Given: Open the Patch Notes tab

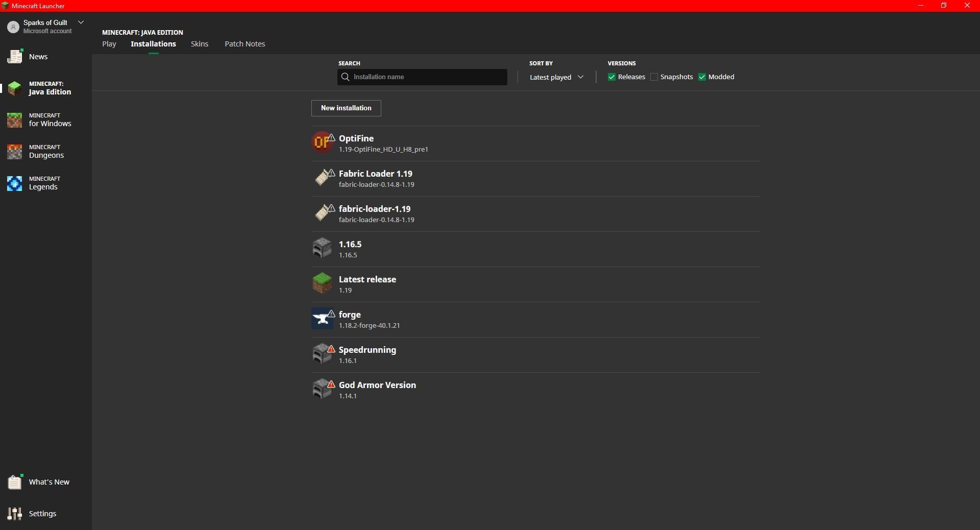Looking at the screenshot, I should point(244,44).
